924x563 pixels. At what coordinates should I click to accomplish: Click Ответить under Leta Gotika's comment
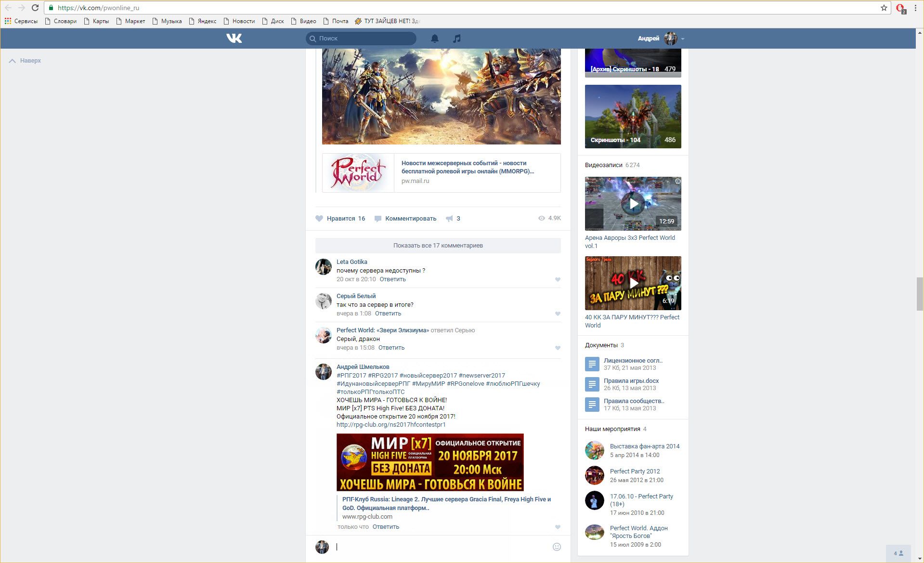pos(392,279)
